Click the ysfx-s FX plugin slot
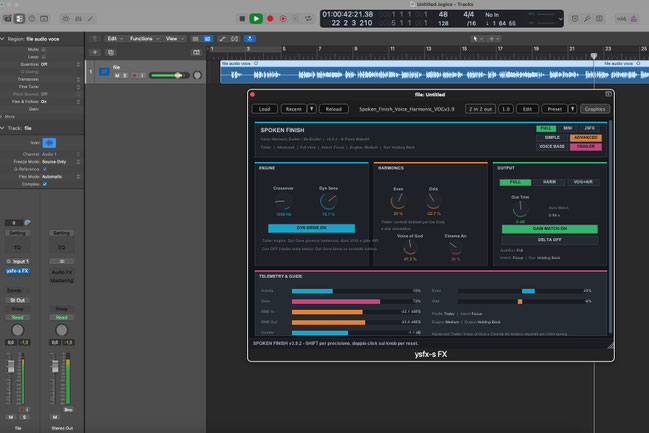The width and height of the screenshot is (649, 433). point(17,271)
